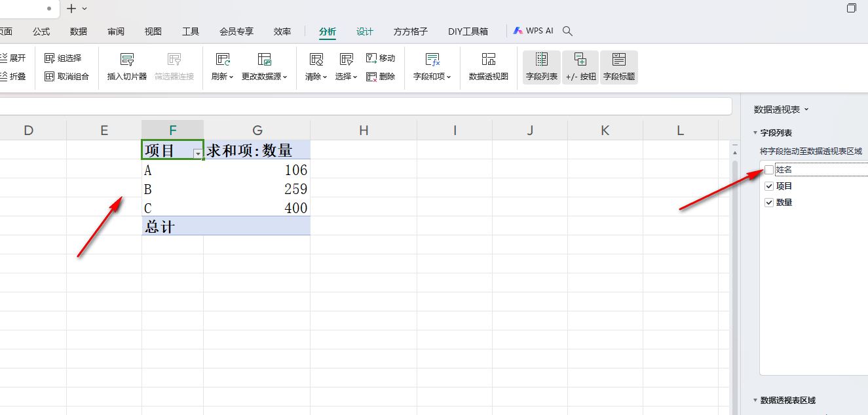The height and width of the screenshot is (415, 868).
Task: Click the 插入切片器 (Insert Slicer) icon
Action: pos(127,60)
